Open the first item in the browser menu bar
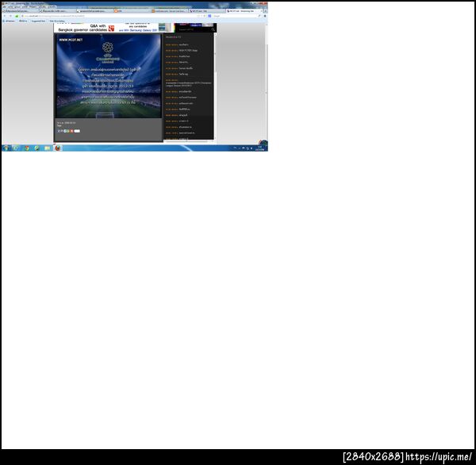This screenshot has width=476, height=465. tap(4, 6)
